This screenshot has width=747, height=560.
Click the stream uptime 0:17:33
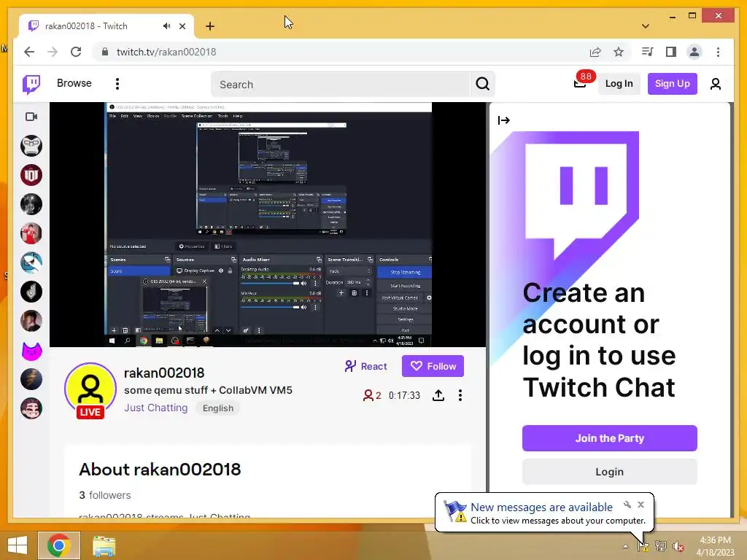(x=404, y=395)
